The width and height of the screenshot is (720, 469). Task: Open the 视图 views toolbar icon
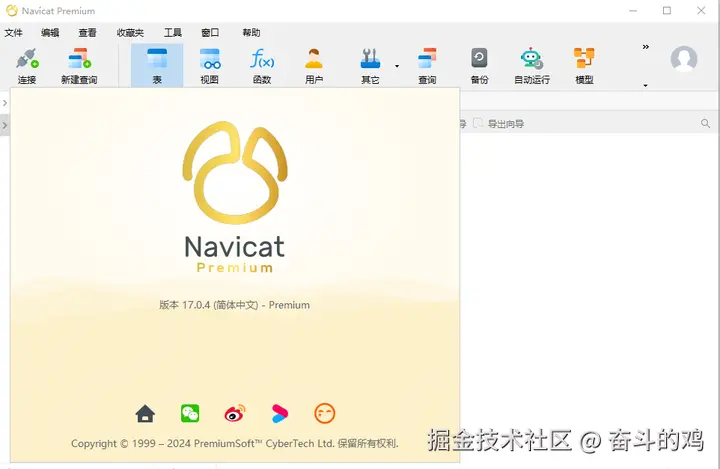point(210,66)
